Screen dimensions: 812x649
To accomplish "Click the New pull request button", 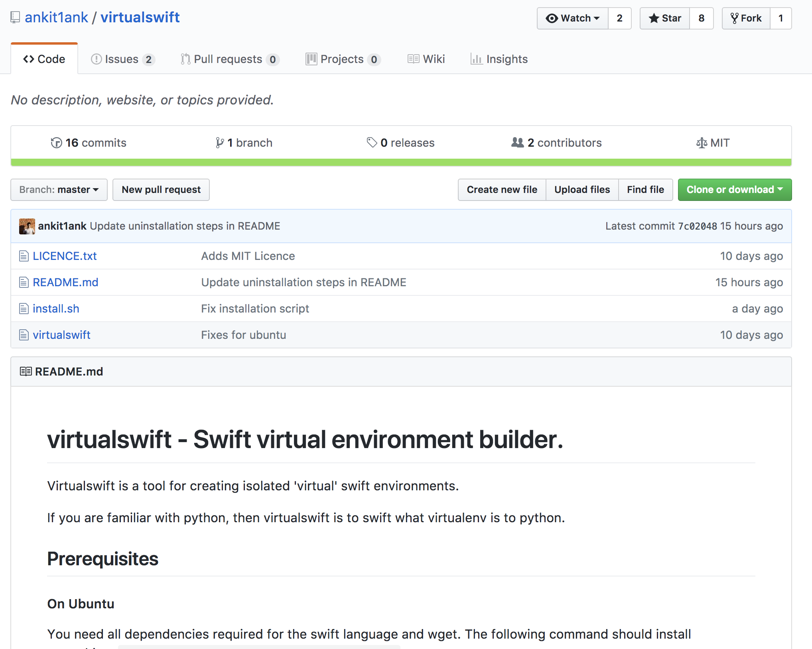I will point(161,190).
